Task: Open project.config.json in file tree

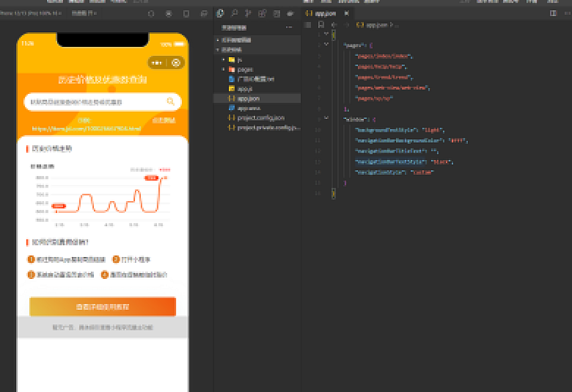Action: 261,118
